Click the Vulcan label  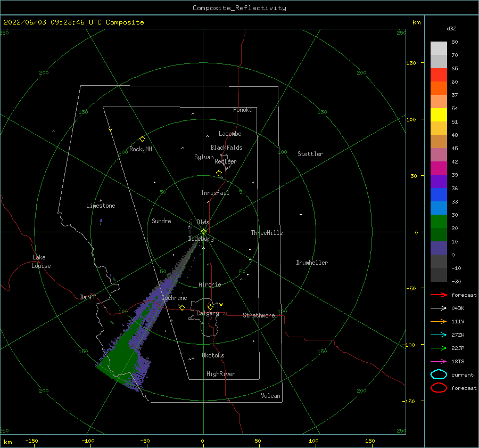(x=270, y=396)
